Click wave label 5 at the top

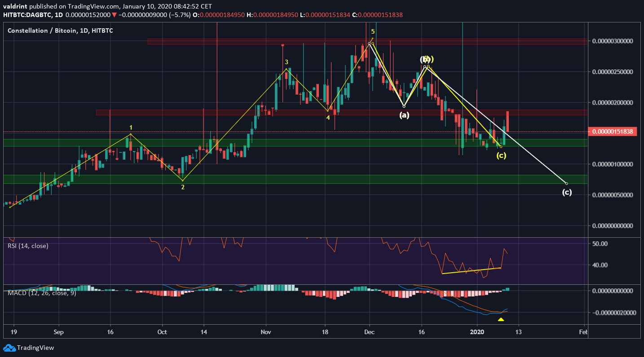point(373,32)
